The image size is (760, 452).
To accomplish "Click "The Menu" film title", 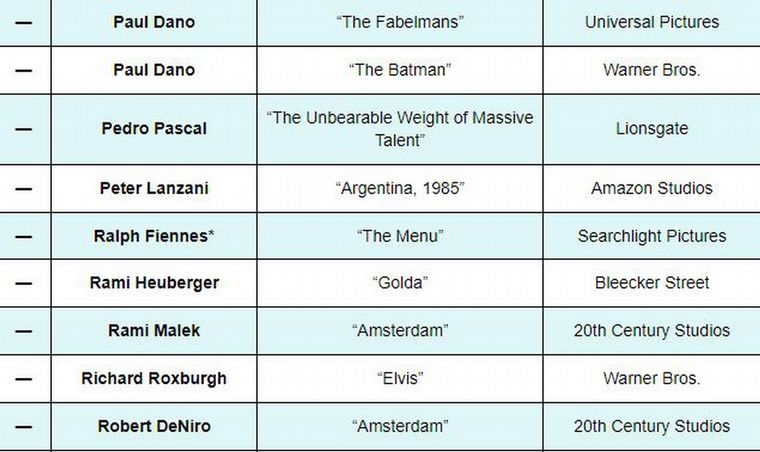I will (400, 236).
